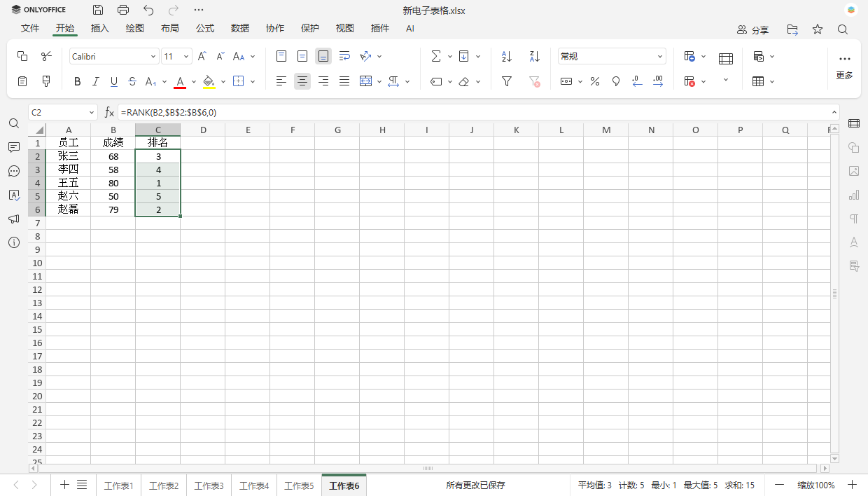Open the Filter tool
Screen dimensions: 868x496
click(x=506, y=81)
